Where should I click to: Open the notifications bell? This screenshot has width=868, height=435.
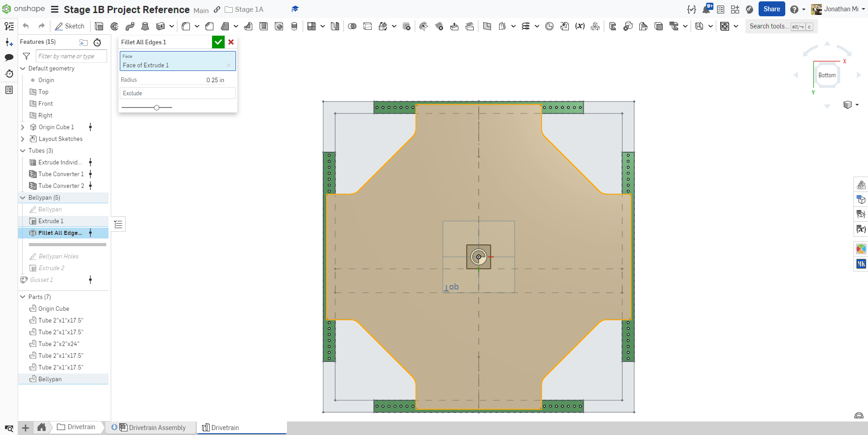[706, 9]
